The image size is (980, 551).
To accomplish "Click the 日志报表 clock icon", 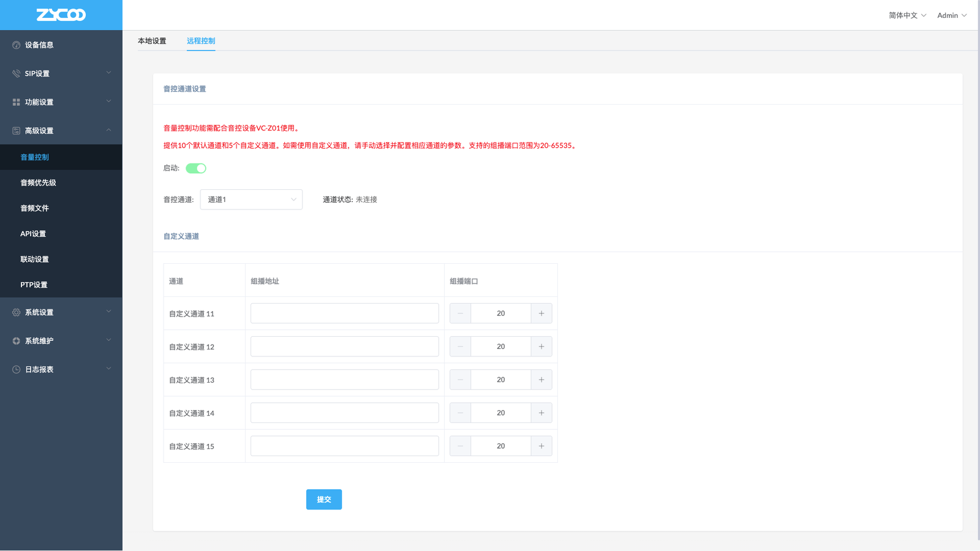I will [17, 370].
